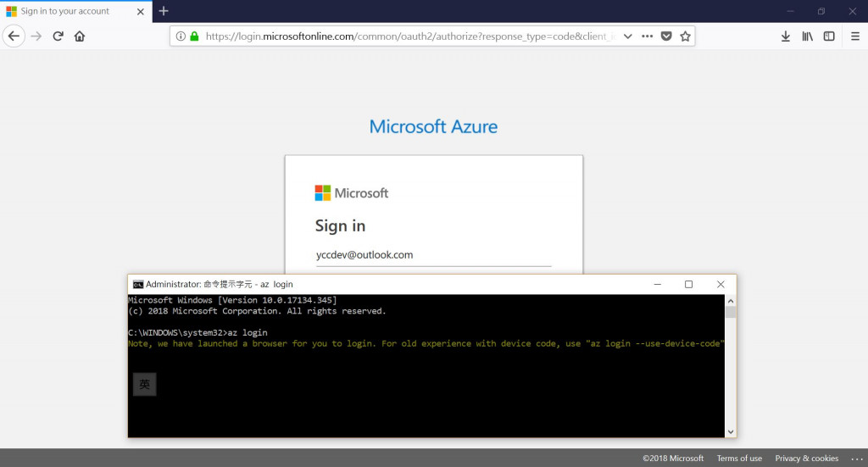
Task: Click command prompt scrollbar down arrow
Action: pyautogui.click(x=731, y=431)
